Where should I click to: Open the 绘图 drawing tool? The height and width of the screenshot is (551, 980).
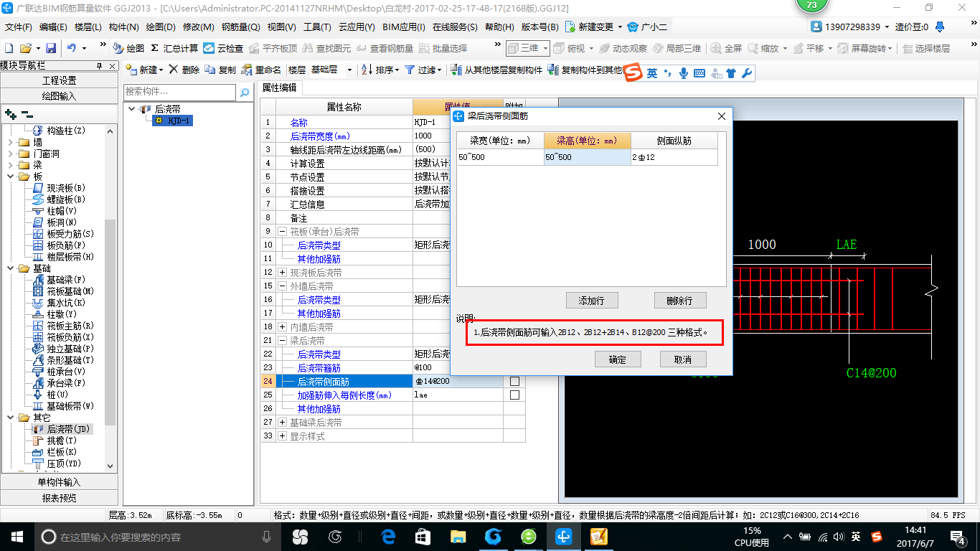coord(128,48)
